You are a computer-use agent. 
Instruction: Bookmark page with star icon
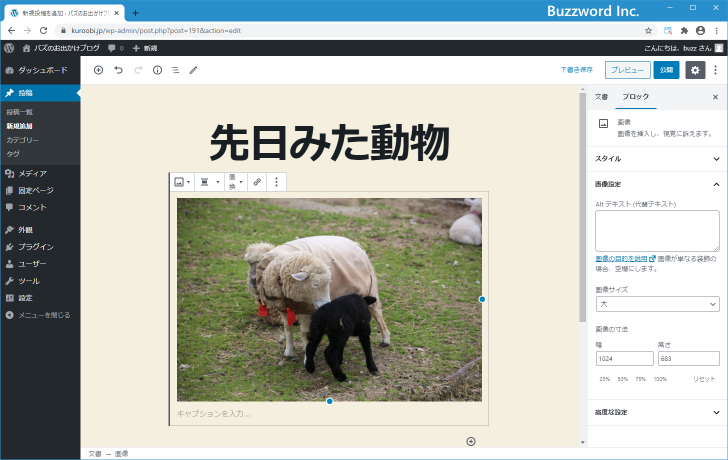[649, 31]
